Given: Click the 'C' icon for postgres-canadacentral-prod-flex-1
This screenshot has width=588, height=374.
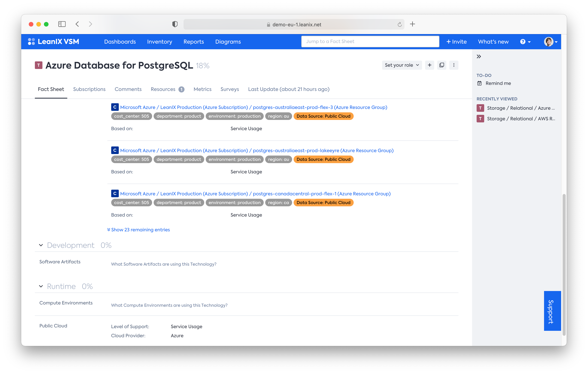Looking at the screenshot, I should pyautogui.click(x=115, y=193).
